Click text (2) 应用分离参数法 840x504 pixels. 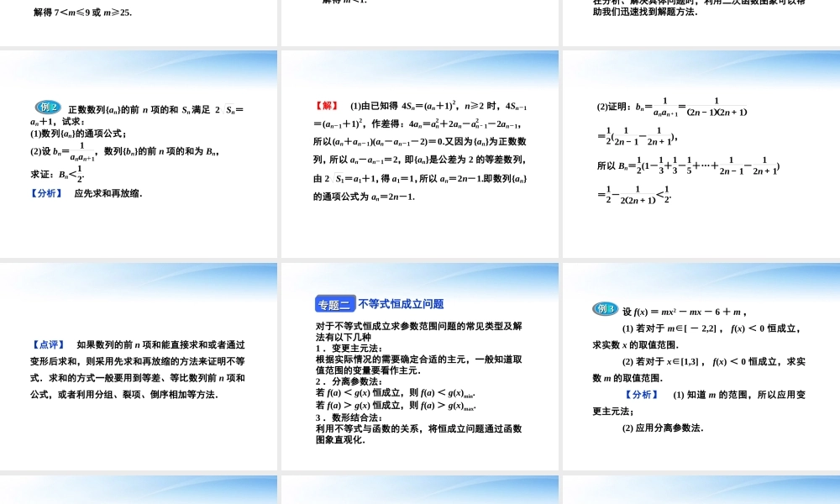(663, 428)
